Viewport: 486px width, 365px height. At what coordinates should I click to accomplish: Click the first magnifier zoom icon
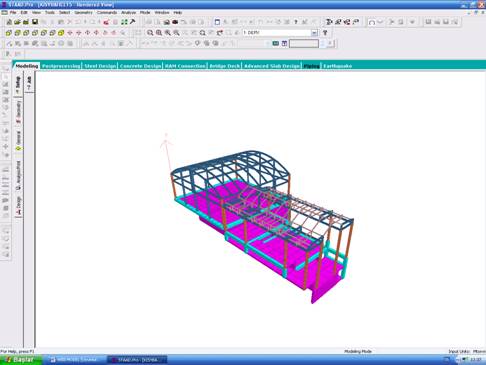(x=150, y=33)
